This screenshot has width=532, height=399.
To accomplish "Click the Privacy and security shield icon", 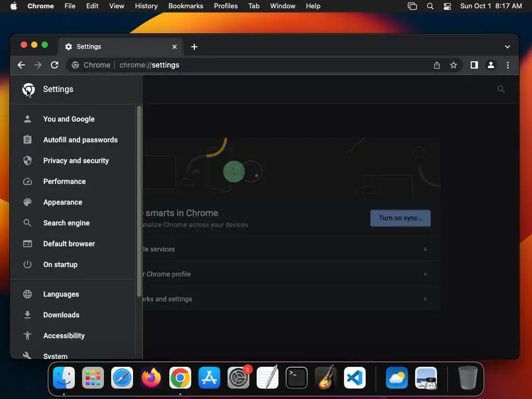I will (28, 161).
